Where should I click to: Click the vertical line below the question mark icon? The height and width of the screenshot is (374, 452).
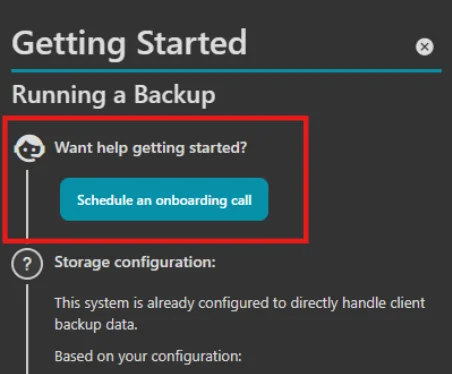click(27, 329)
